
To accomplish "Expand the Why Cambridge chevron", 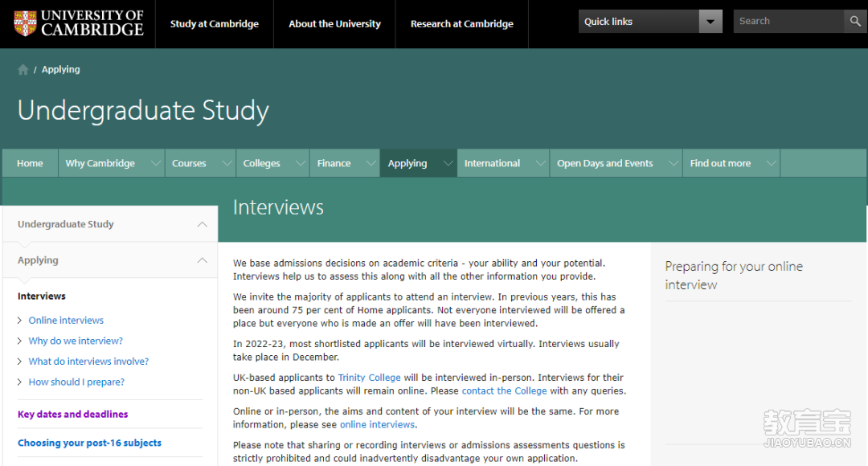I will [156, 163].
